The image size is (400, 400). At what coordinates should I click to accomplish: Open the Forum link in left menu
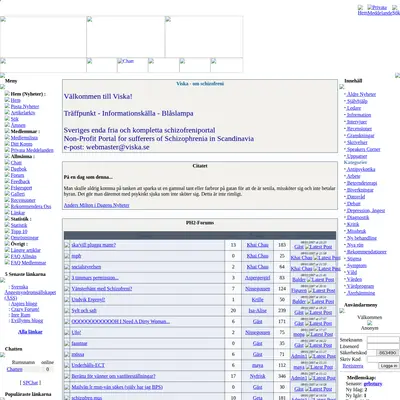[17, 175]
